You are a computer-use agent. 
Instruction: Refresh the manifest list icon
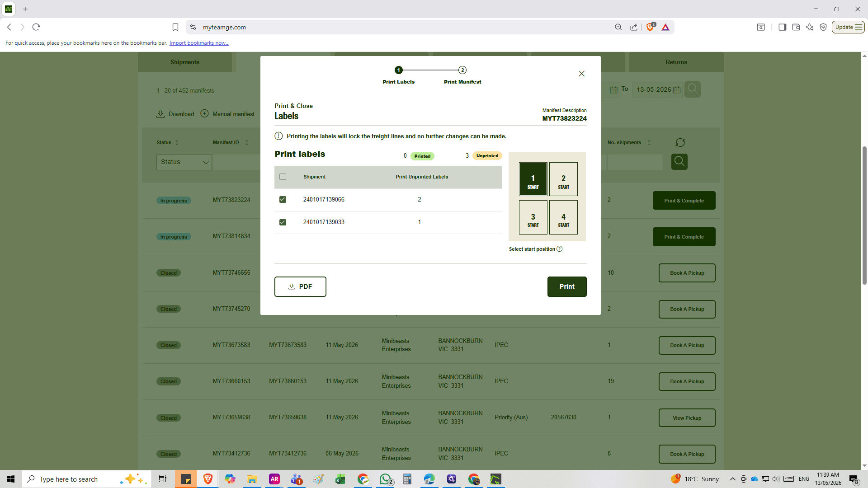click(x=680, y=143)
